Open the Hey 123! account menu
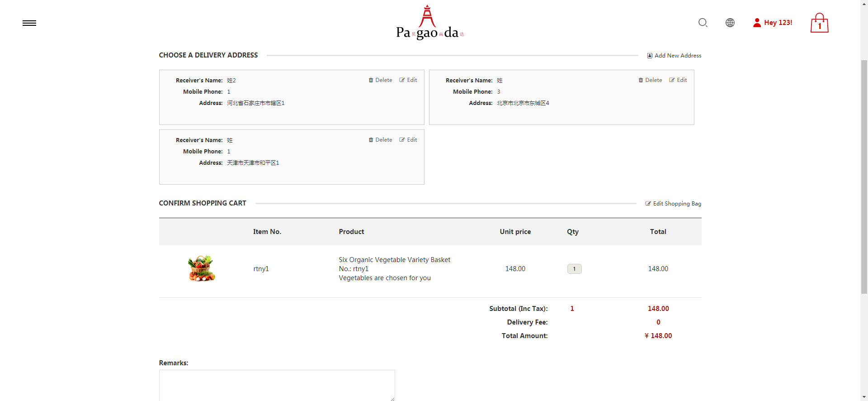The image size is (868, 401). coord(773,23)
